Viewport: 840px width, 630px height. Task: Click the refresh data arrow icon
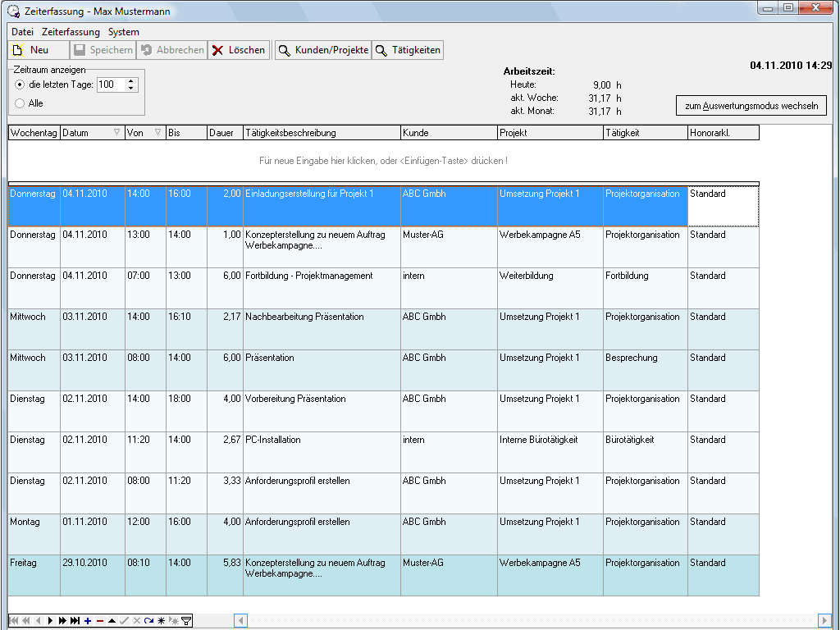click(149, 621)
